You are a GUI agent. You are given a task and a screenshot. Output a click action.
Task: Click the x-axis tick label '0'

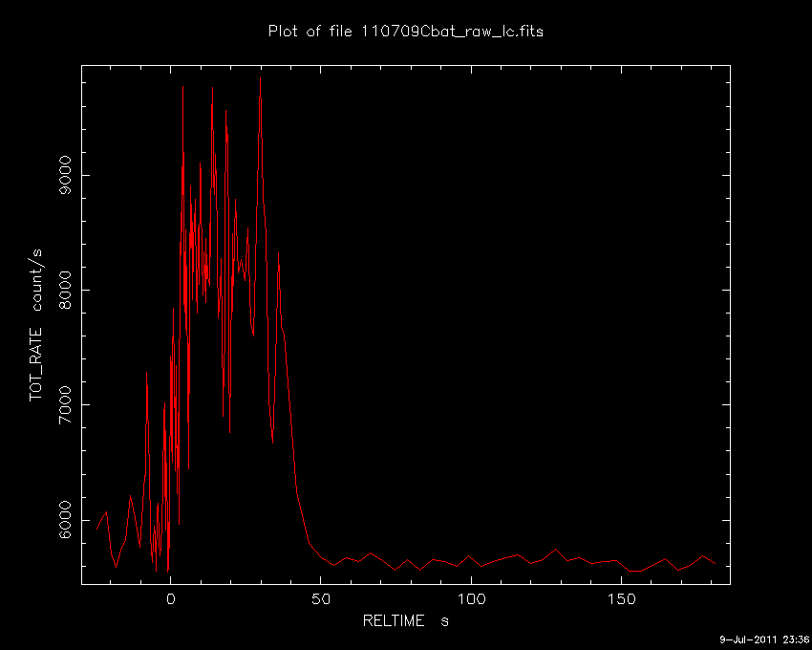(x=170, y=599)
